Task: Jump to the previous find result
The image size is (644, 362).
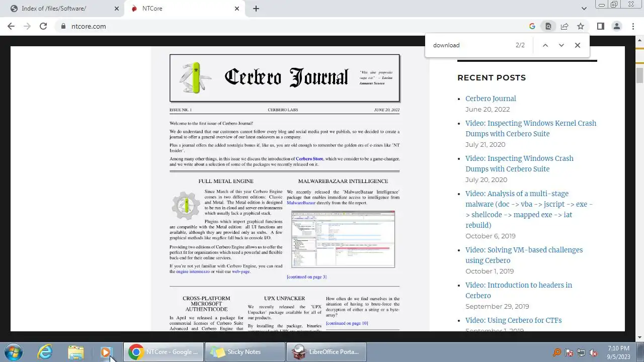Action: tap(545, 45)
